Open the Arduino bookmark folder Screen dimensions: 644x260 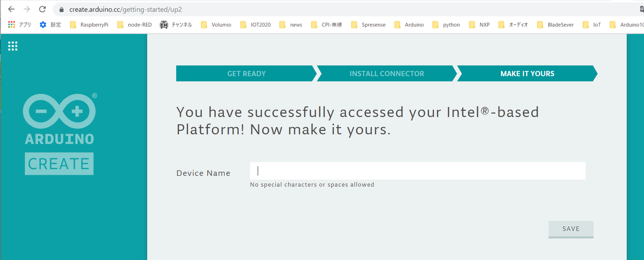pos(409,24)
